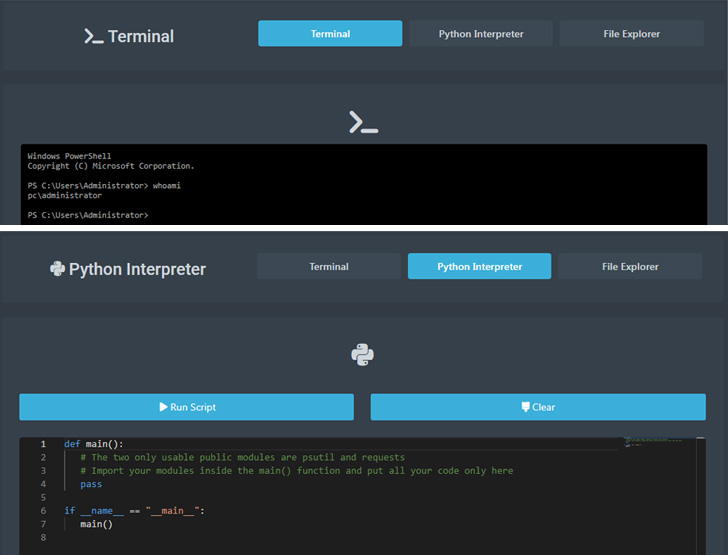Click the play icon on Run Script
The width and height of the screenshot is (728, 555).
tap(163, 407)
